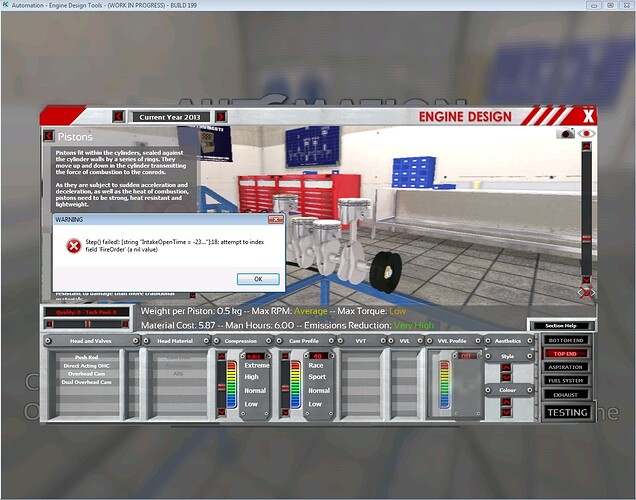Take a screenshot with camera icon
636x500 pixels.
pos(565,133)
